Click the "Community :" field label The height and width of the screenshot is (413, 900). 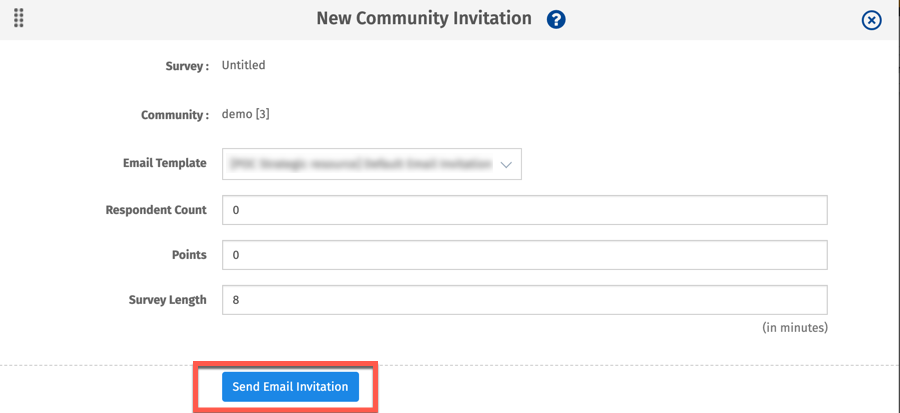click(x=174, y=115)
